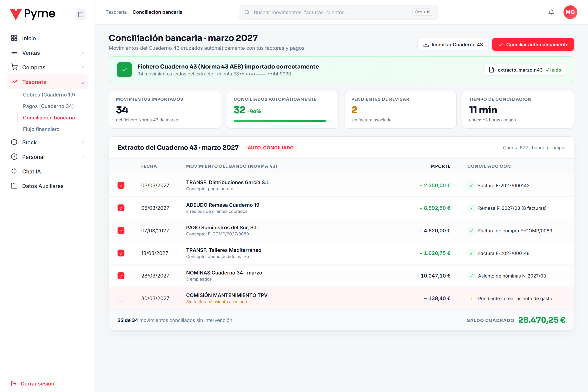The width and height of the screenshot is (588, 392).
Task: Click Movimientos importados card
Action: pyautogui.click(x=165, y=109)
